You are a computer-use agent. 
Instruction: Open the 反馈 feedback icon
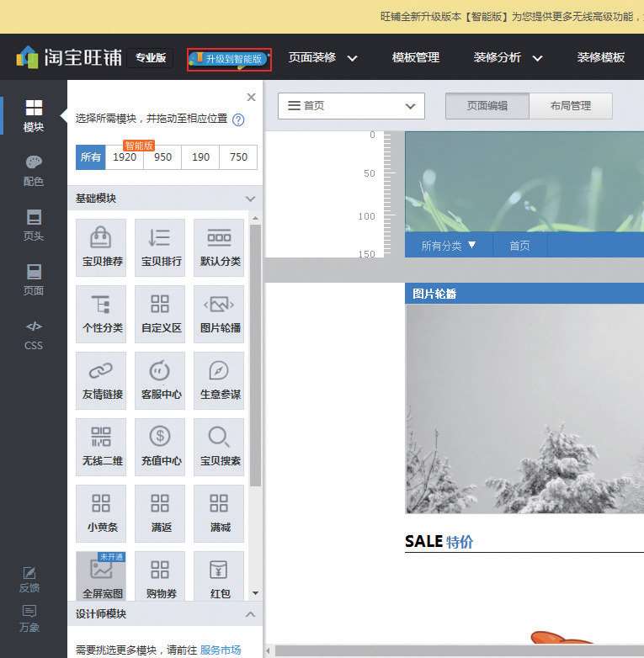click(x=29, y=580)
